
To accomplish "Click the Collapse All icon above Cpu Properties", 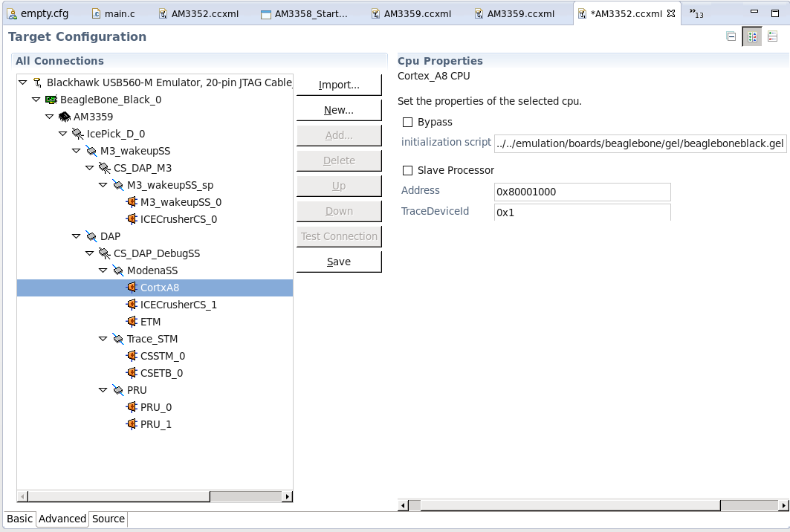I will coord(731,36).
